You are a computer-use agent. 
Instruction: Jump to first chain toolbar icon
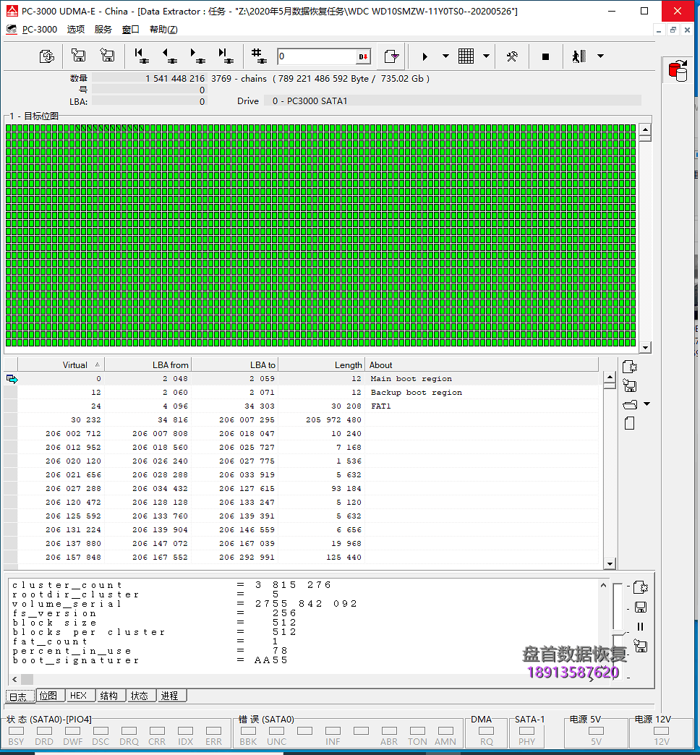[x=142, y=56]
